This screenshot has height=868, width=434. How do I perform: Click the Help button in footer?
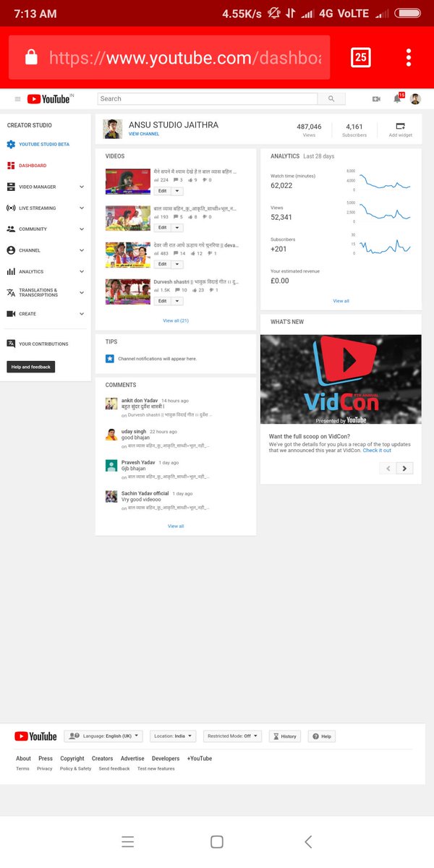[322, 736]
